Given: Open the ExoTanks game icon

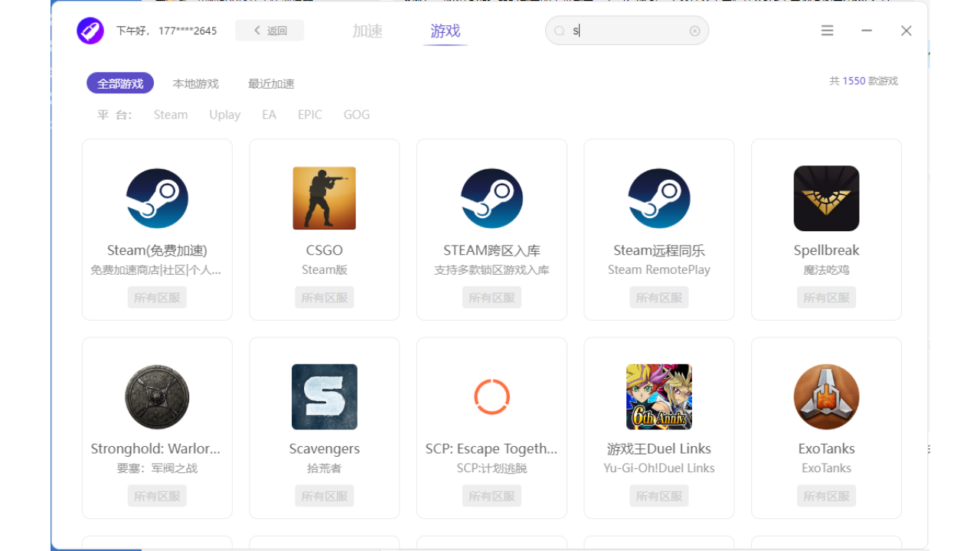Looking at the screenshot, I should 826,396.
